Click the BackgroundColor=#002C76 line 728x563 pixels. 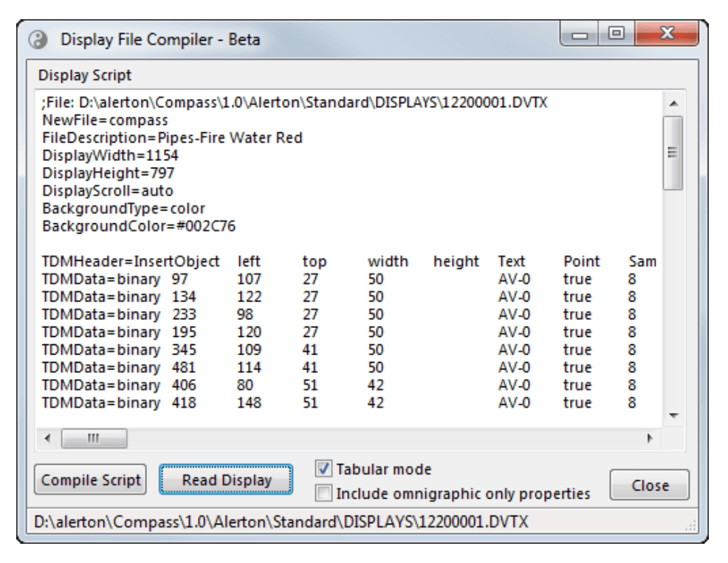(x=139, y=227)
